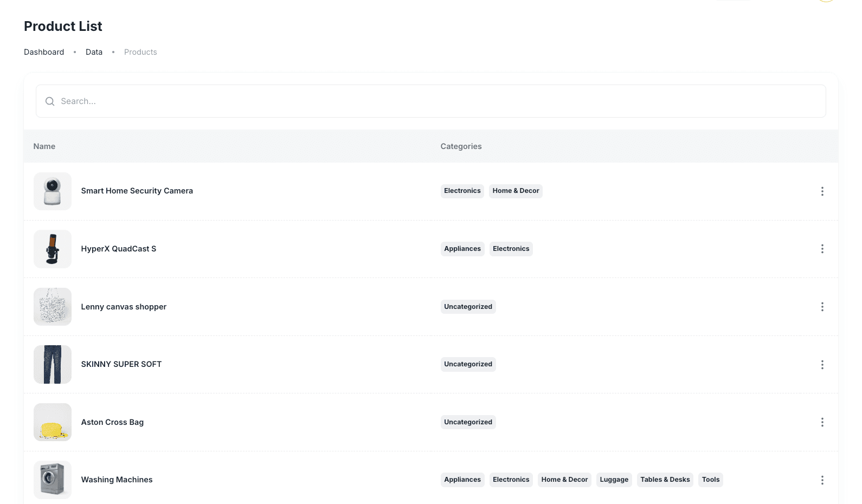The height and width of the screenshot is (504, 862).
Task: View Washing Machines product image
Action: coord(53,480)
